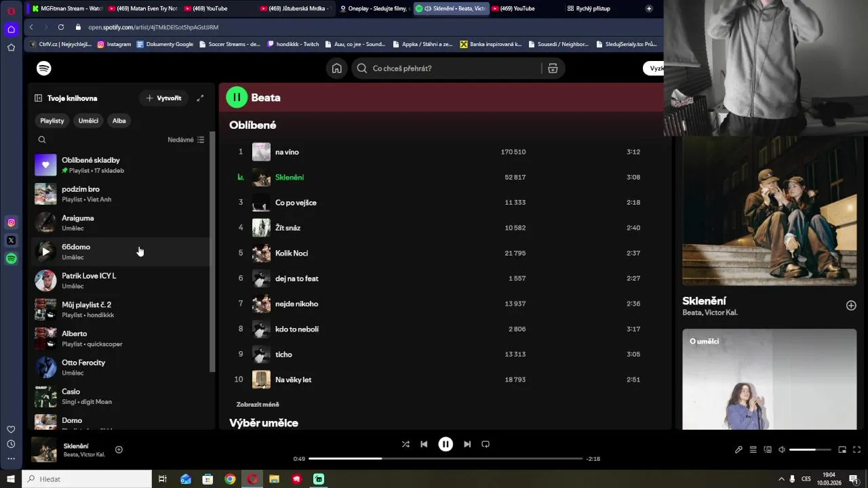
Task: Open the Browse icon beside search field
Action: click(553, 68)
